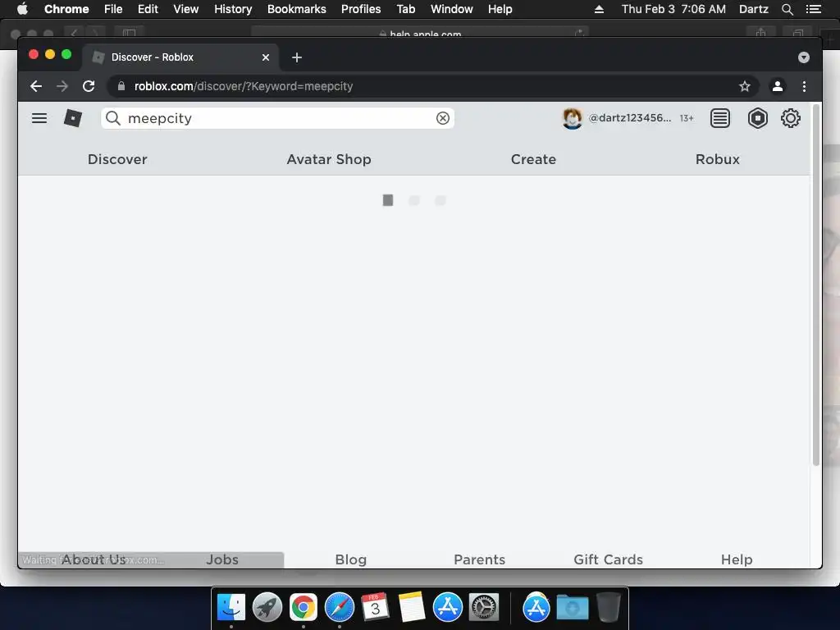Open the Gift Cards footer link
Image resolution: width=840 pixels, height=630 pixels.
608,559
